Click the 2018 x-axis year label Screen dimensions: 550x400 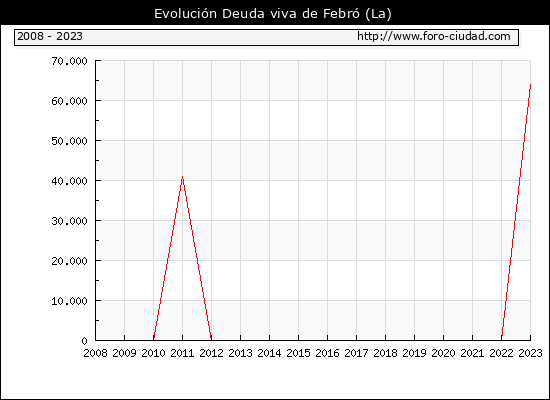[x=385, y=353]
